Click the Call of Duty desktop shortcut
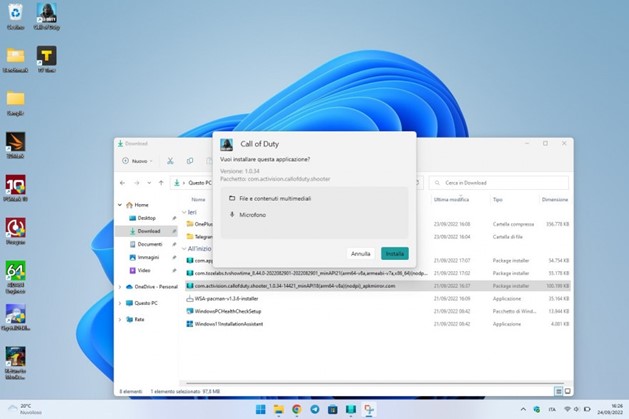Screen dimensions: 629x419 click(x=47, y=16)
